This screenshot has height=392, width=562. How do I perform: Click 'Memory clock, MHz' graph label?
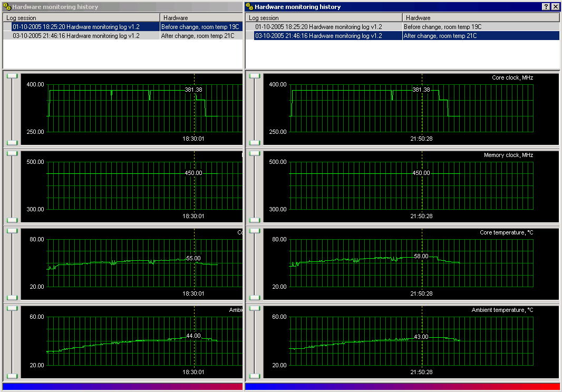[509, 155]
